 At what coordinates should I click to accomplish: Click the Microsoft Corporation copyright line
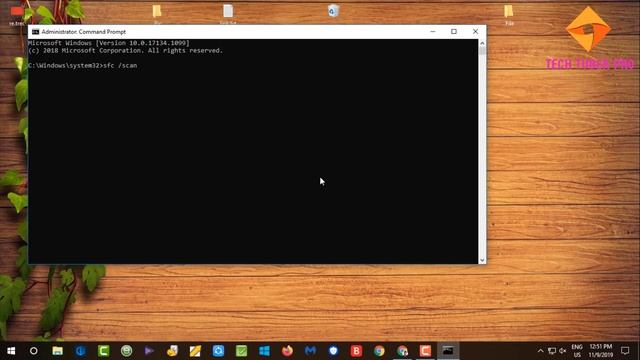pyautogui.click(x=125, y=51)
